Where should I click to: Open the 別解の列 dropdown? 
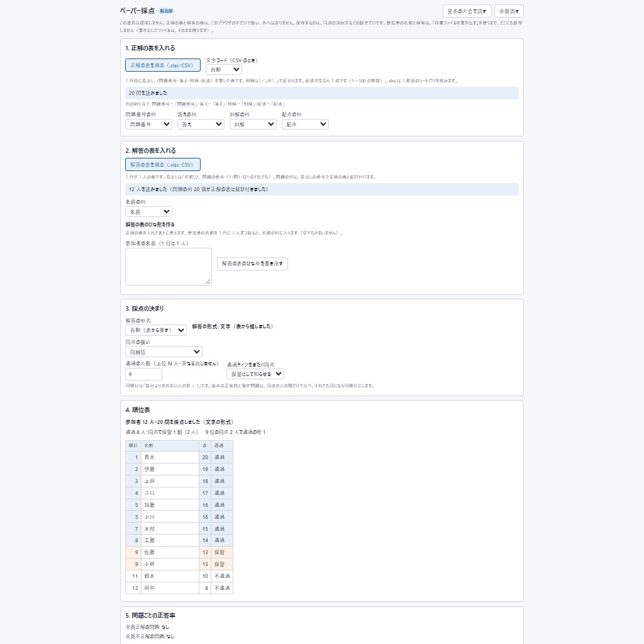[253, 125]
